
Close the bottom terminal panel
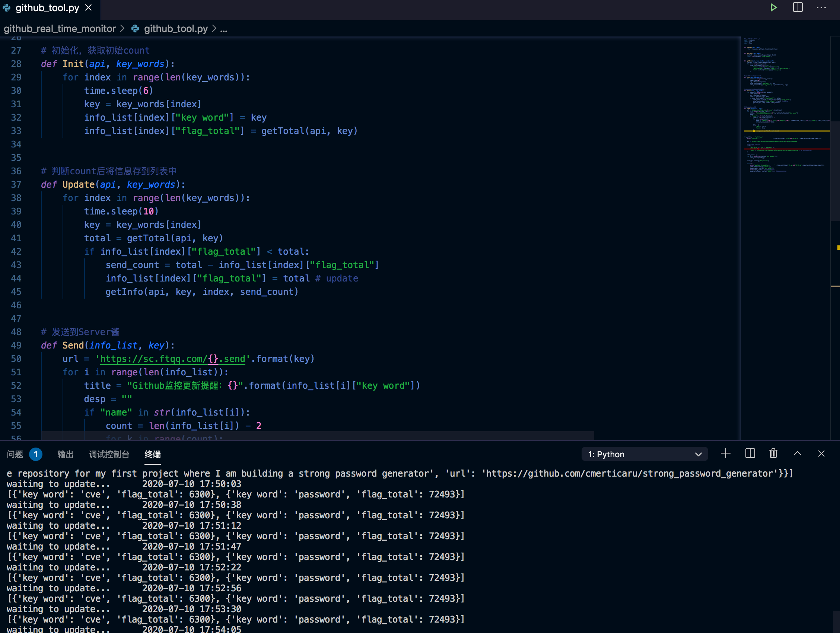[x=821, y=454]
